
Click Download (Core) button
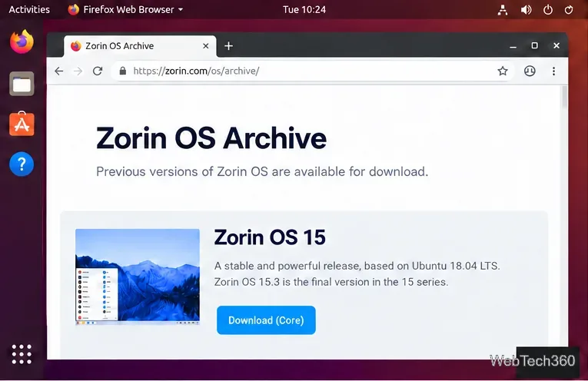pyautogui.click(x=266, y=320)
